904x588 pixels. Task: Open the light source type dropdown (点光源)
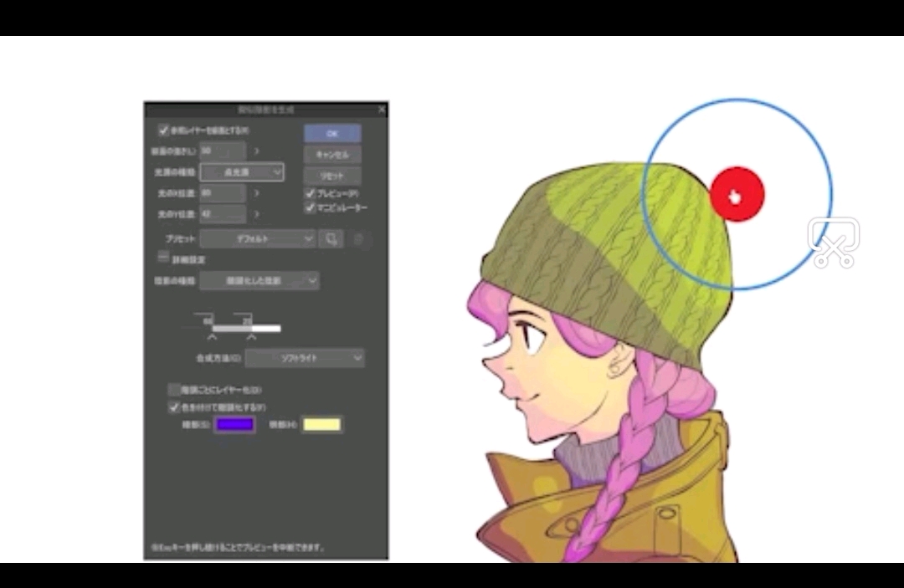tap(242, 171)
